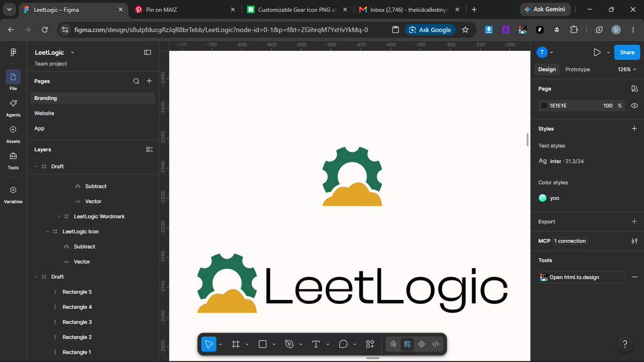Viewport: 644px width, 362px height.
Task: Open LeetLogic file name dropdown
Action: tap(72, 53)
